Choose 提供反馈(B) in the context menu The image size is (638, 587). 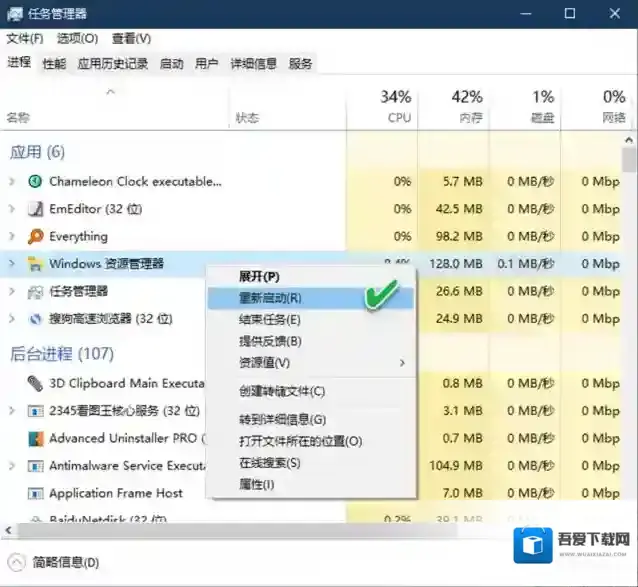click(311, 341)
